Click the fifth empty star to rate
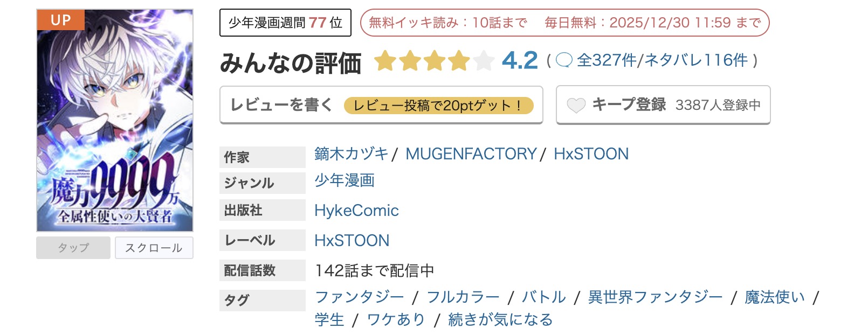868x335 pixels. (x=484, y=61)
